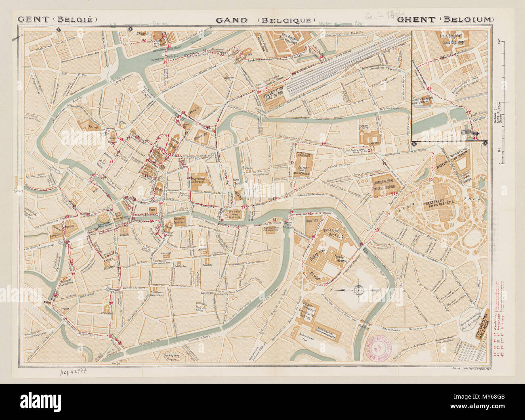Click the 'St Macarius' label
The image size is (525, 420).
point(143,33)
